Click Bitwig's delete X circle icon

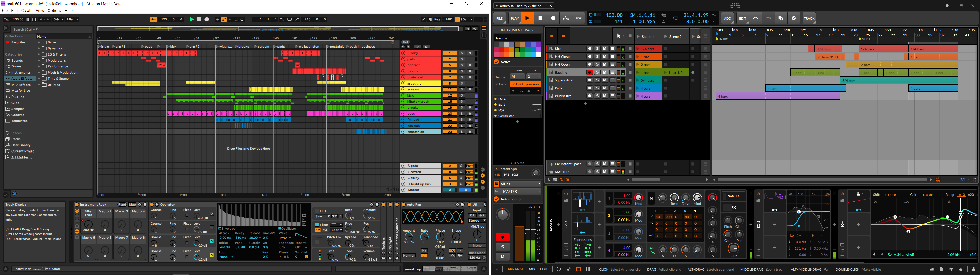(x=794, y=18)
